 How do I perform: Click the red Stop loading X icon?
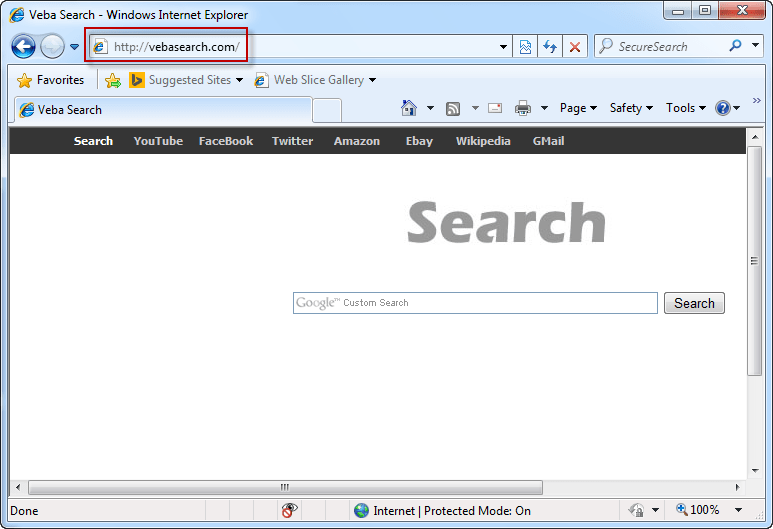(x=574, y=47)
